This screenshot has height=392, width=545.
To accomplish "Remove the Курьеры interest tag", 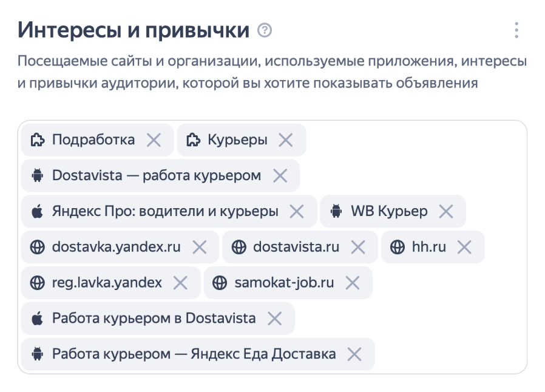I will pos(286,140).
